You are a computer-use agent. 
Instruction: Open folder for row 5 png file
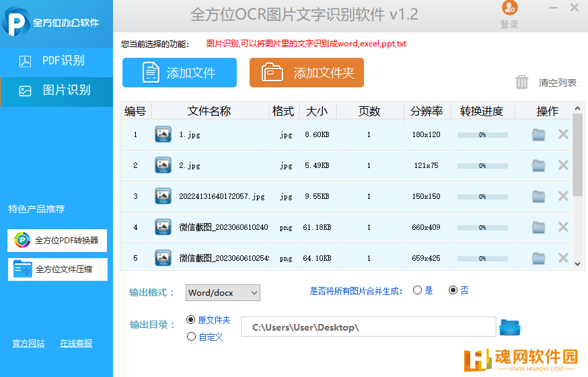pos(538,258)
